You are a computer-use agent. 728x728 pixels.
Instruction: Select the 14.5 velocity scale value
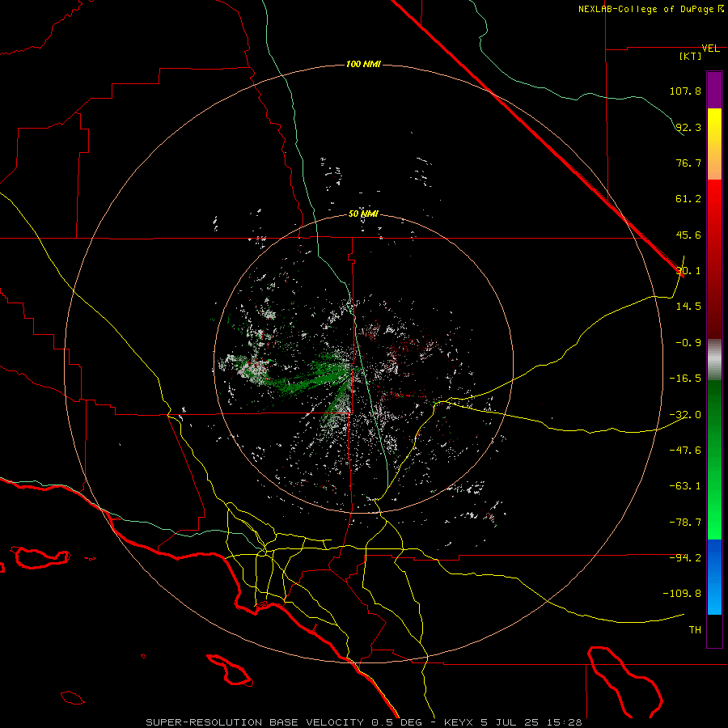click(688, 307)
